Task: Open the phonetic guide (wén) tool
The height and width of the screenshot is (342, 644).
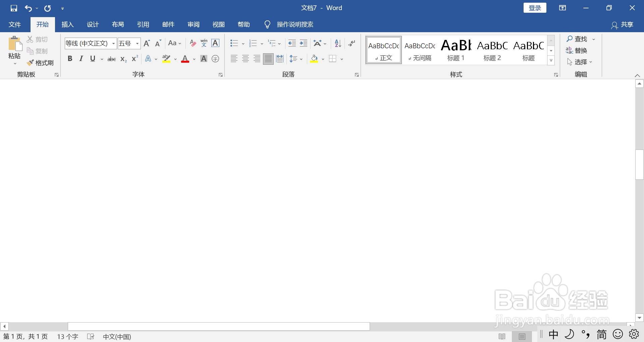Action: coord(204,43)
